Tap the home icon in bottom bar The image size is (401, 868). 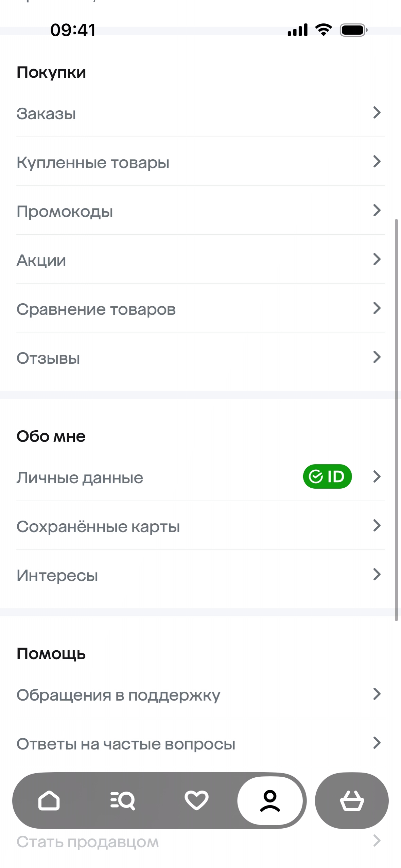[x=49, y=801]
